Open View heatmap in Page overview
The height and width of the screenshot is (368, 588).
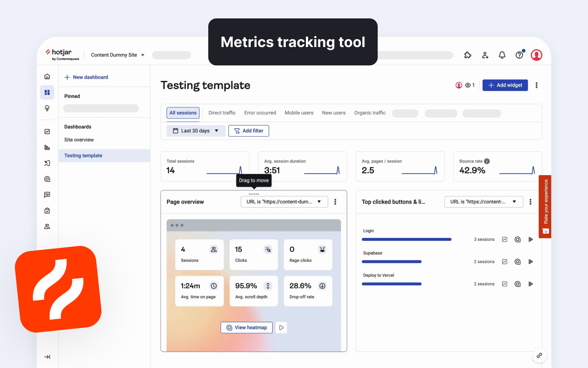pyautogui.click(x=246, y=327)
